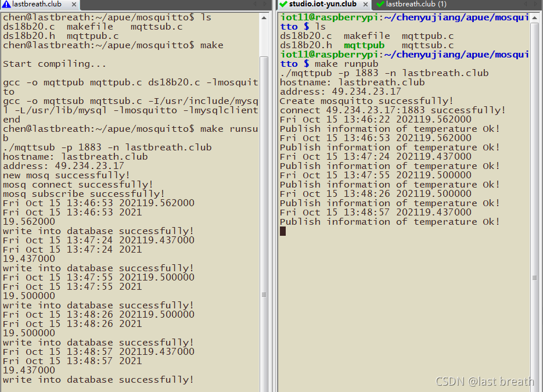The image size is (543, 392).
Task: Click the left terminal's scrollbar thumb
Action: (264, 224)
